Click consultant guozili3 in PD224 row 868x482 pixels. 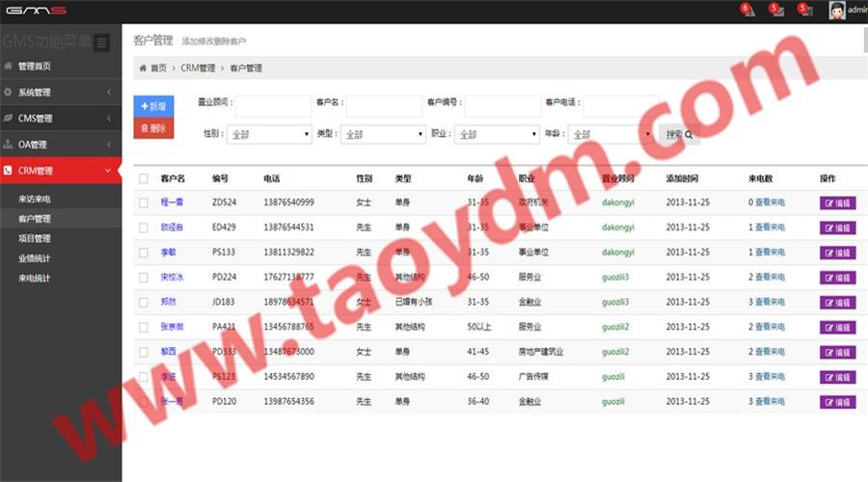pos(615,278)
